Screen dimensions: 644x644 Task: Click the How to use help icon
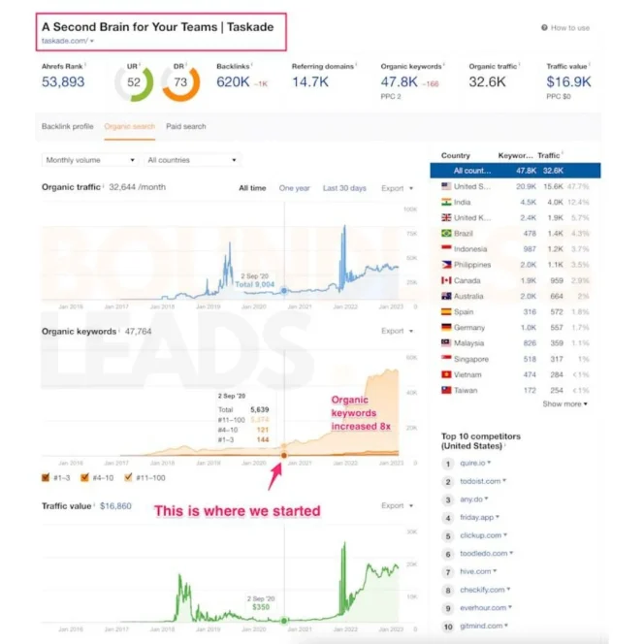(x=544, y=27)
